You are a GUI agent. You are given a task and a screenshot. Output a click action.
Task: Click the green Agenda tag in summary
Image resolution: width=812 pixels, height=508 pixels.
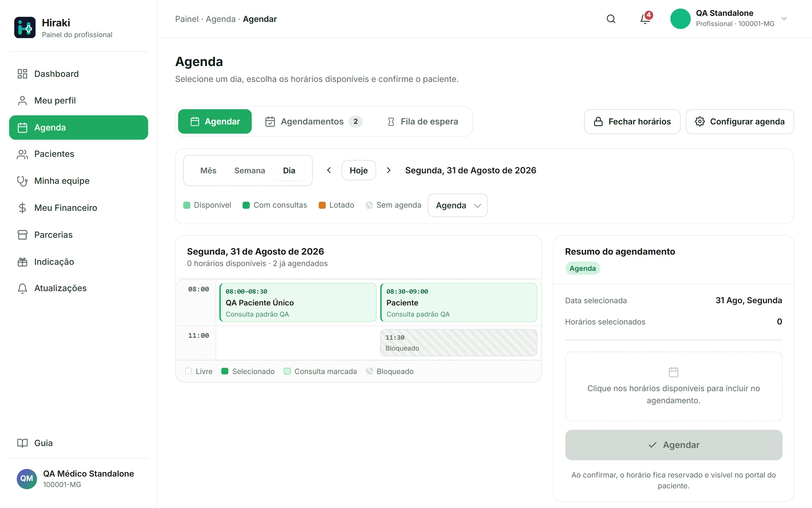click(x=582, y=268)
